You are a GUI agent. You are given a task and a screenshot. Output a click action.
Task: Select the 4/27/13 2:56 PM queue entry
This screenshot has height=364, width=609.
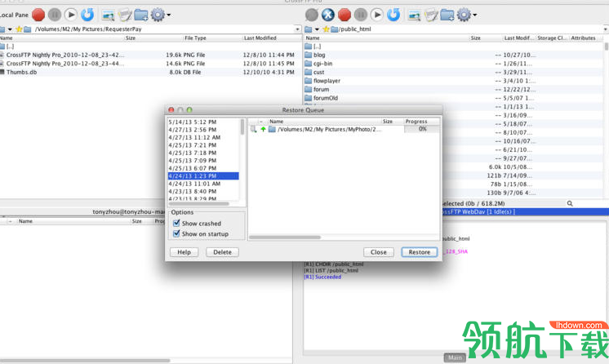coord(203,130)
